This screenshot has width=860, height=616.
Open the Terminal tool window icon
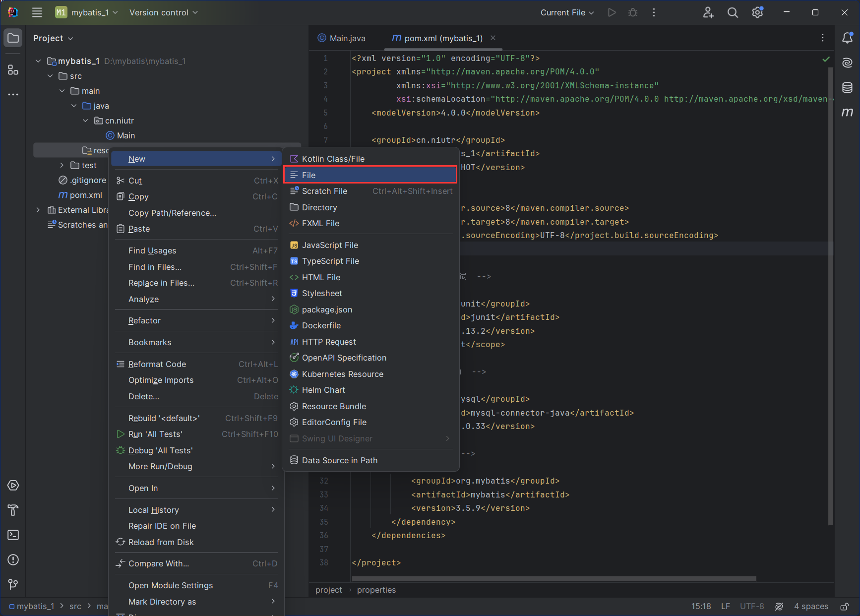(x=13, y=535)
